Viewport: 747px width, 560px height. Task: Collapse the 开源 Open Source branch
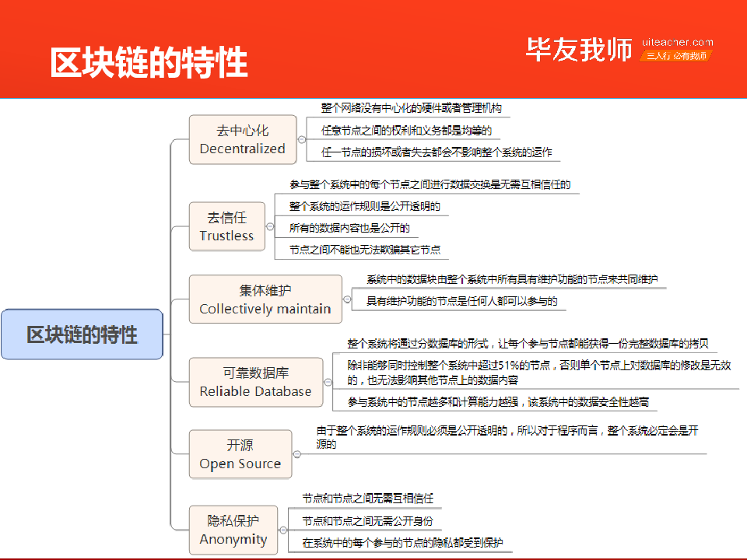[x=296, y=454]
